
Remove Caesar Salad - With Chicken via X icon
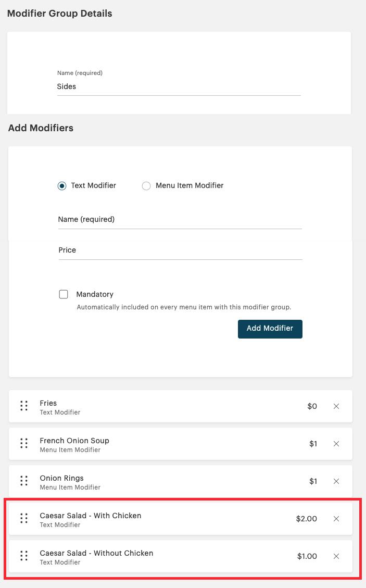pos(336,518)
